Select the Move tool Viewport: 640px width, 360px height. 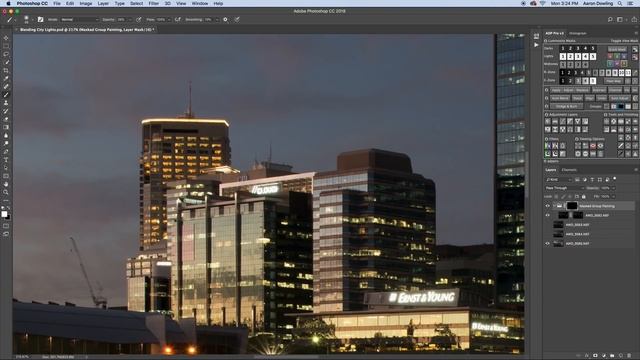point(6,38)
